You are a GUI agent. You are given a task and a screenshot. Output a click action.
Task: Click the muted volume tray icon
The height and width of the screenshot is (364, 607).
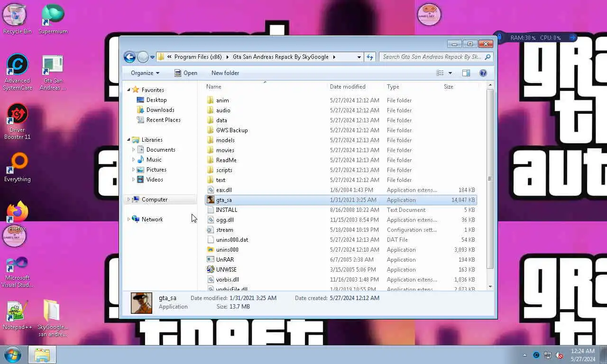[x=559, y=355]
